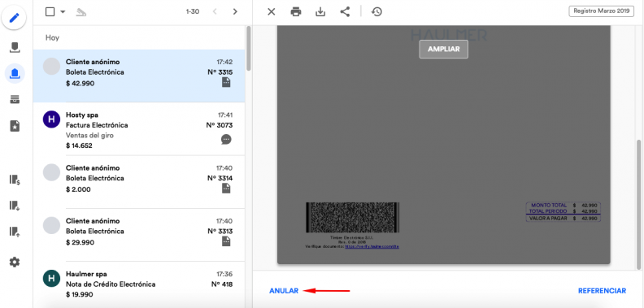Image resolution: width=644 pixels, height=308 pixels.
Task: Print the open document
Action: point(296,12)
